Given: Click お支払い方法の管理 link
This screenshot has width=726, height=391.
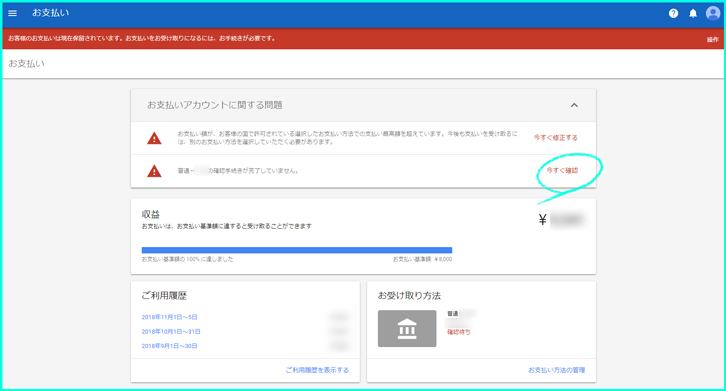Looking at the screenshot, I should tap(557, 370).
